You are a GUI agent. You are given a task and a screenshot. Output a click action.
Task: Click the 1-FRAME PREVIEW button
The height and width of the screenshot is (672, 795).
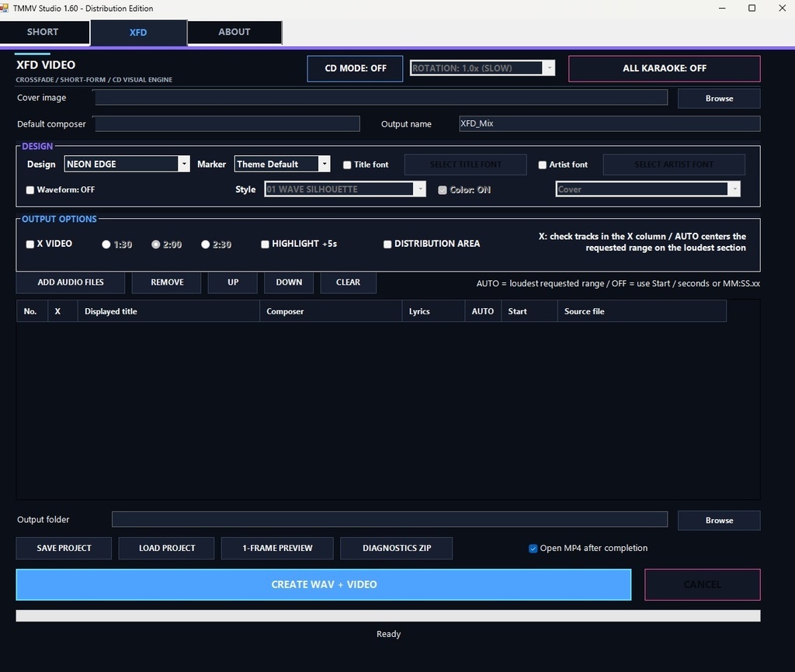[277, 548]
